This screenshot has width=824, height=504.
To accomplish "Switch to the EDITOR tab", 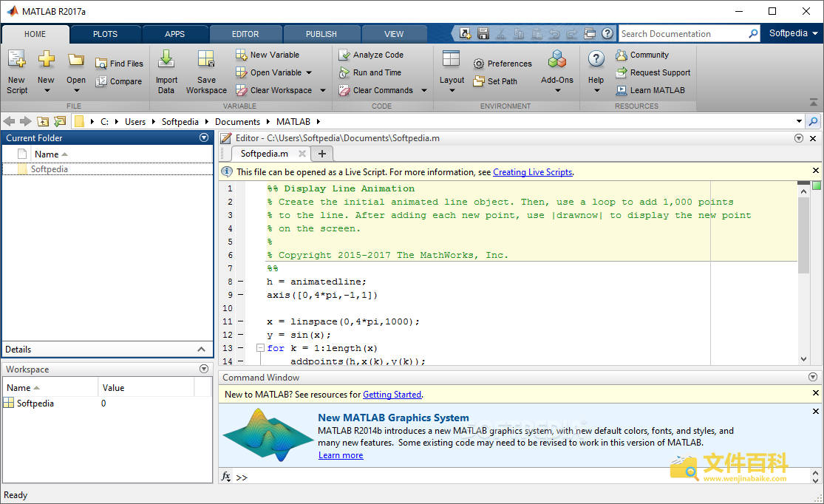I will [245, 34].
